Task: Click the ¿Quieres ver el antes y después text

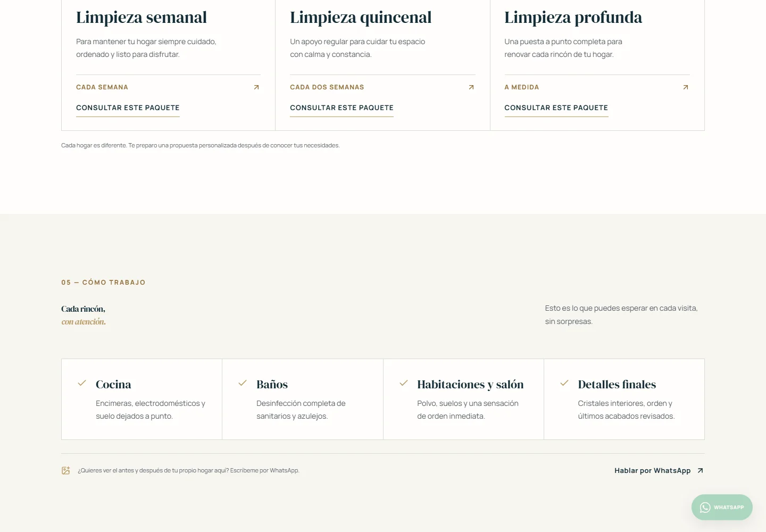Action: (x=188, y=470)
